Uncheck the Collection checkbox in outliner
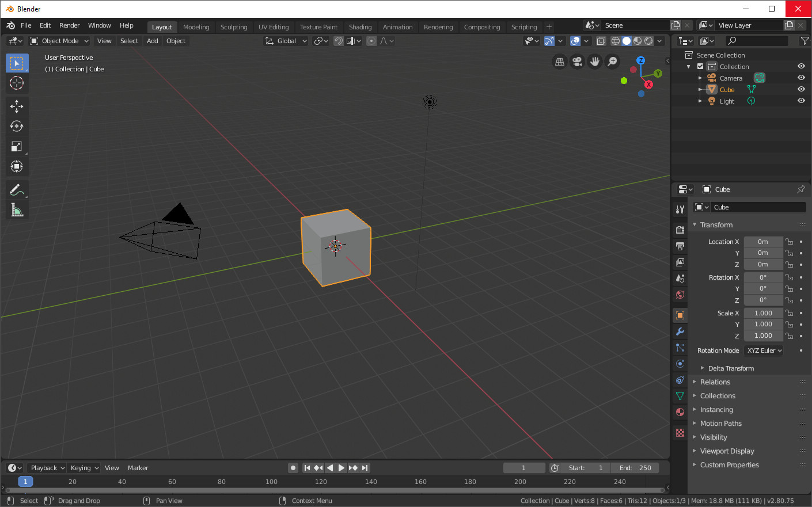 click(700, 66)
